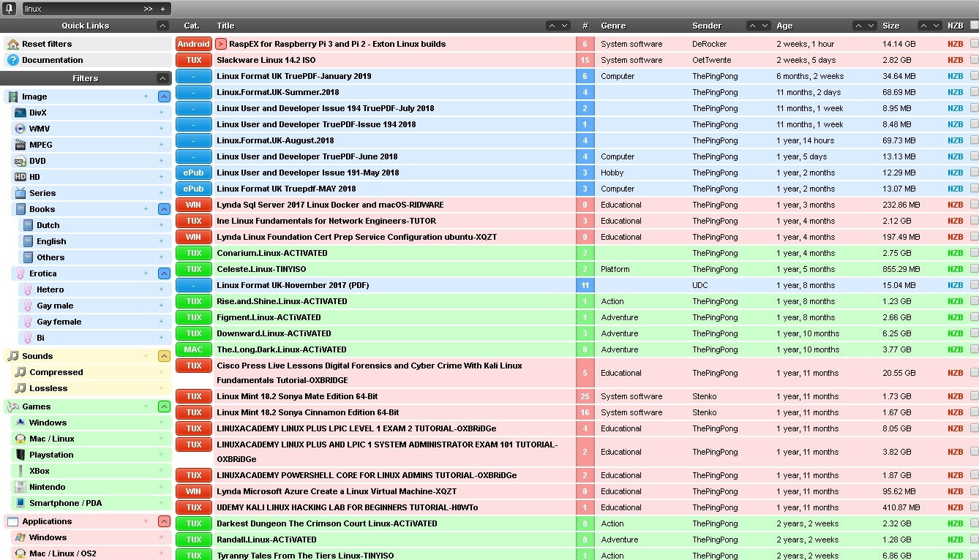The image size is (979, 560).
Task: Click the Reset filters link
Action: coord(47,44)
